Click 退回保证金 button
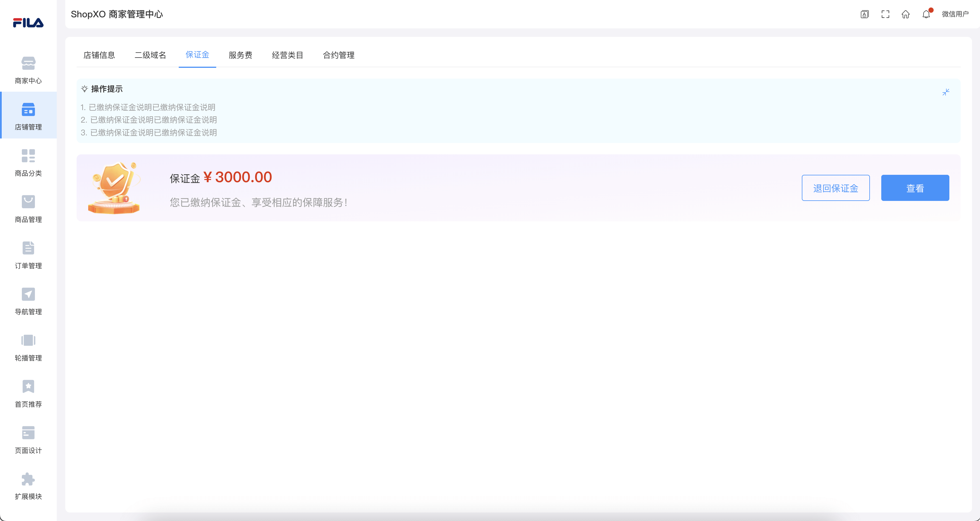 [835, 188]
